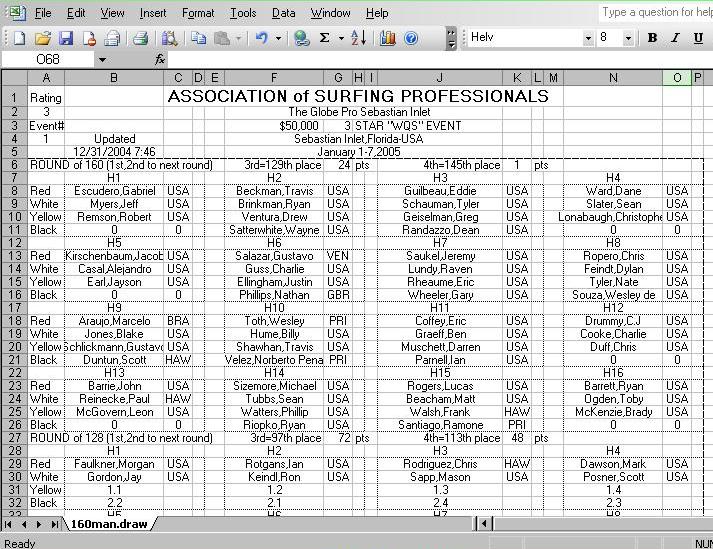Viewport: 713px width, 549px height.
Task: Select column F header
Action: pos(274,78)
